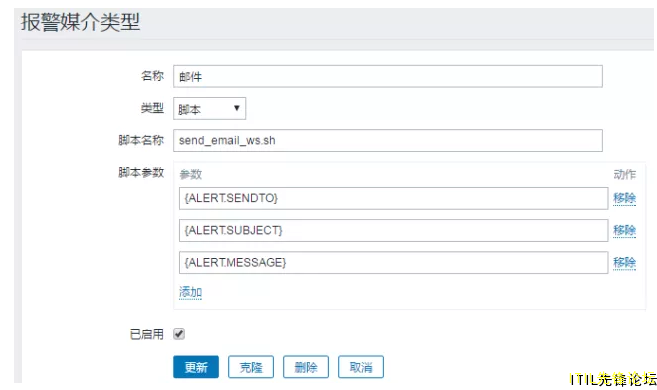Screen dimensions: 657x390
Task: Click the 脚本参数 label
Action: [x=141, y=172]
